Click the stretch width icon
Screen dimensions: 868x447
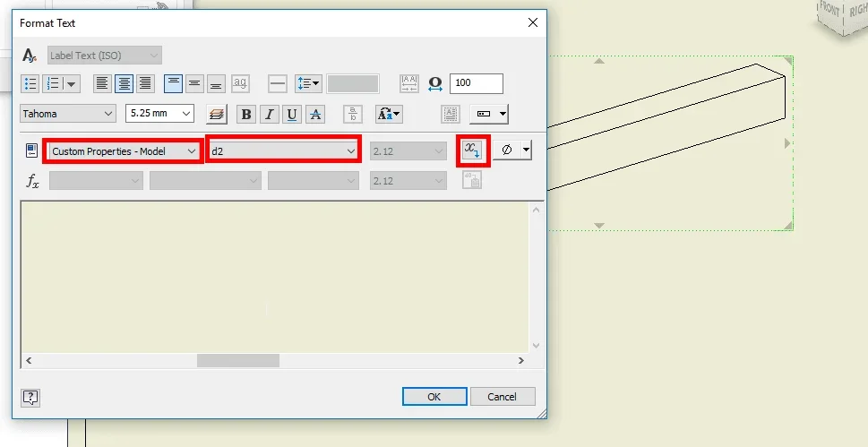click(435, 83)
